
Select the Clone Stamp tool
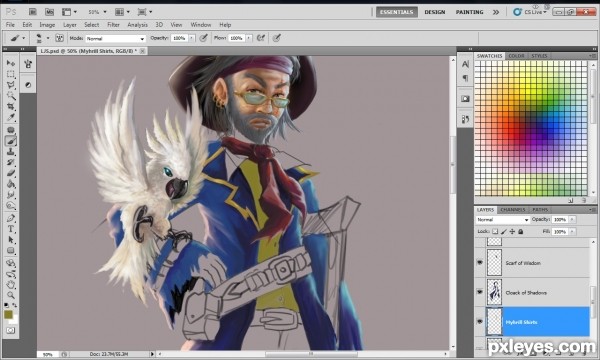(11, 152)
